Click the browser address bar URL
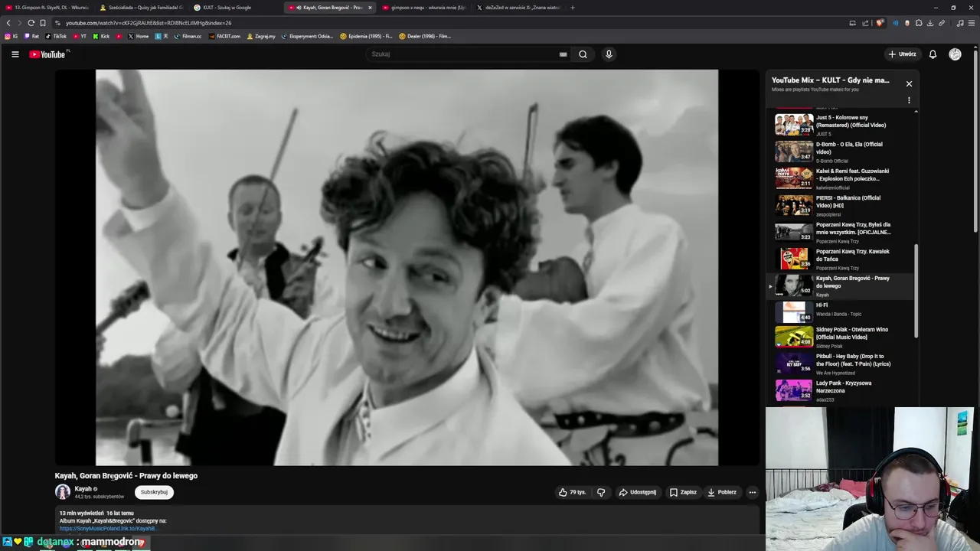Screen dimensions: 980x551 point(149,23)
